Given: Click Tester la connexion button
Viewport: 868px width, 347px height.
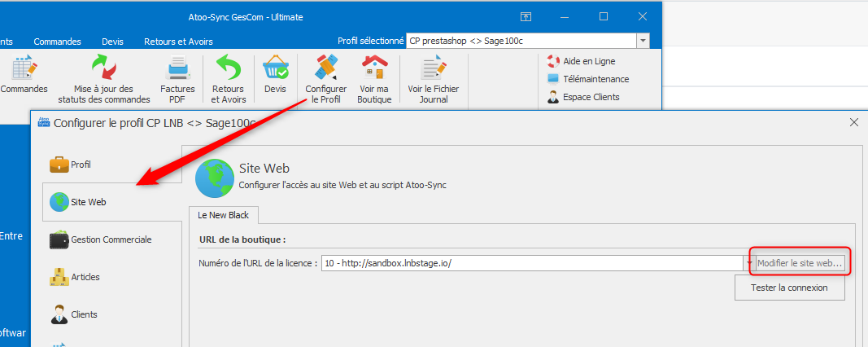Looking at the screenshot, I should pyautogui.click(x=789, y=288).
